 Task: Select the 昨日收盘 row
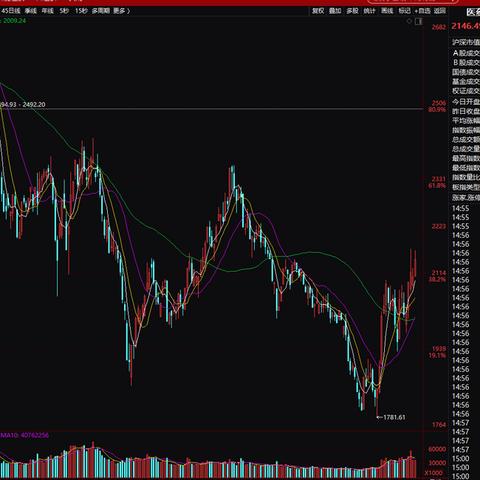pos(466,111)
